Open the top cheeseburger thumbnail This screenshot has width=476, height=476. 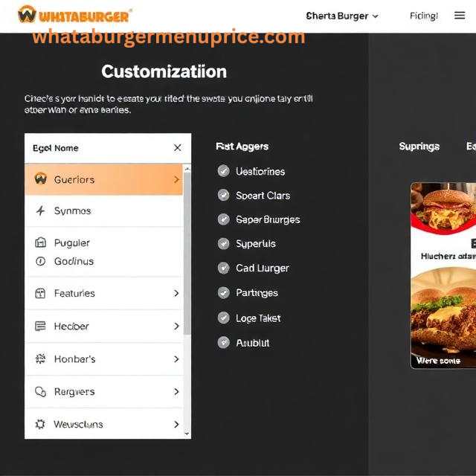[x=443, y=210]
